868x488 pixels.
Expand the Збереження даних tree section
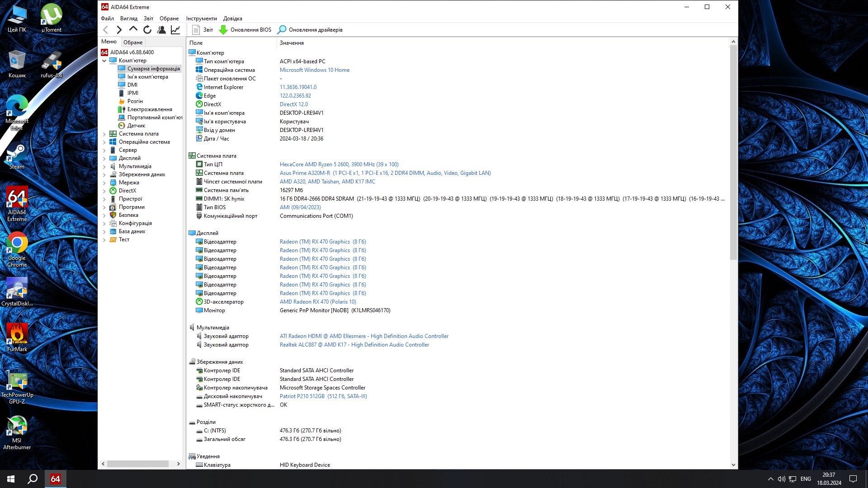pyautogui.click(x=105, y=174)
